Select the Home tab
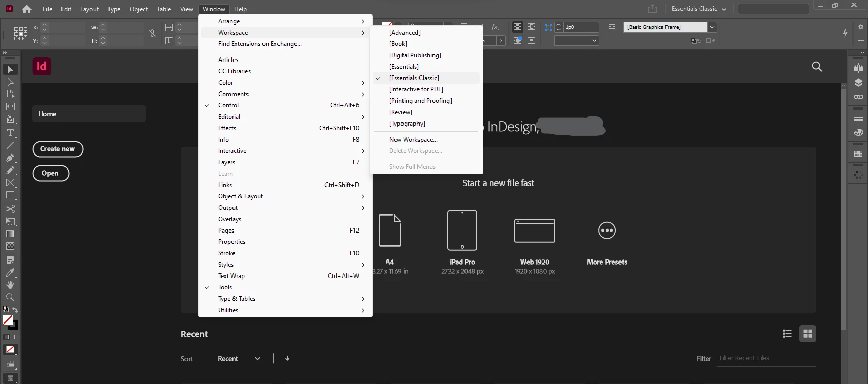The image size is (868, 384). click(x=89, y=114)
